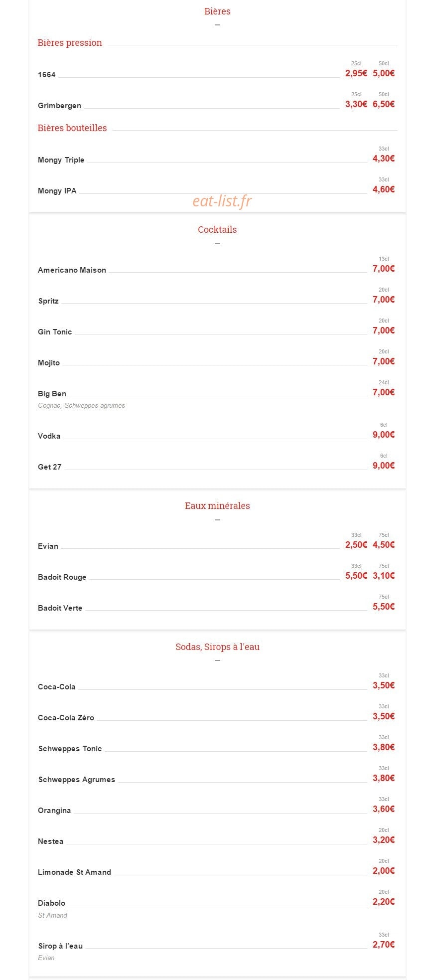Image resolution: width=431 pixels, height=980 pixels.
Task: Click the Orangina 3,60€ price
Action: [384, 809]
